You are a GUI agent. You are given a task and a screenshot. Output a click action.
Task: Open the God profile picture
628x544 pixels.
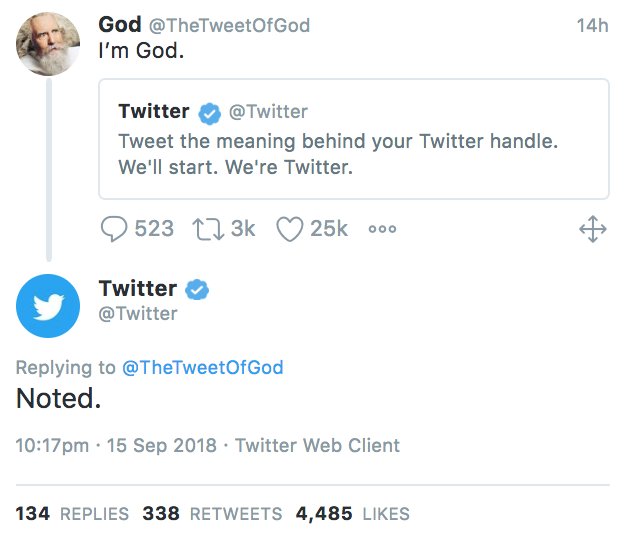[x=48, y=44]
